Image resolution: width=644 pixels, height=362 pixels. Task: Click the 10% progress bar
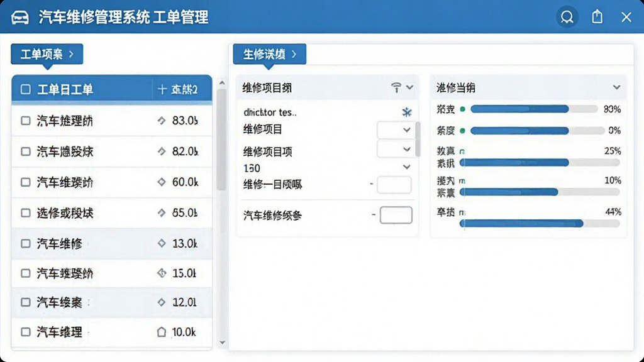(x=540, y=192)
